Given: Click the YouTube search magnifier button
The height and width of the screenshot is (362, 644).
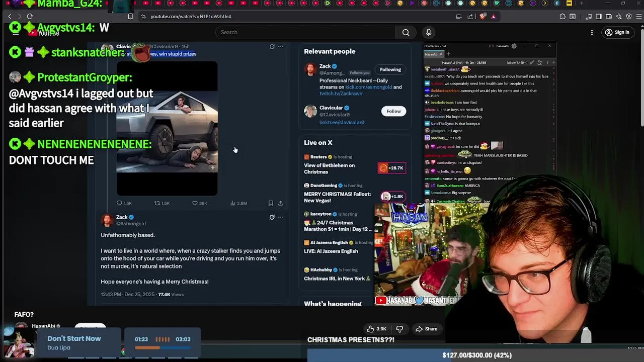Looking at the screenshot, I should [x=406, y=32].
